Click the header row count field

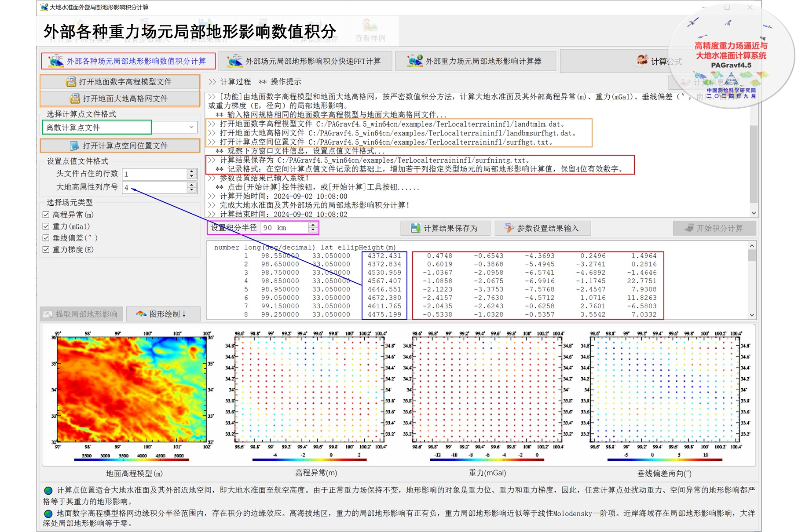coord(154,174)
